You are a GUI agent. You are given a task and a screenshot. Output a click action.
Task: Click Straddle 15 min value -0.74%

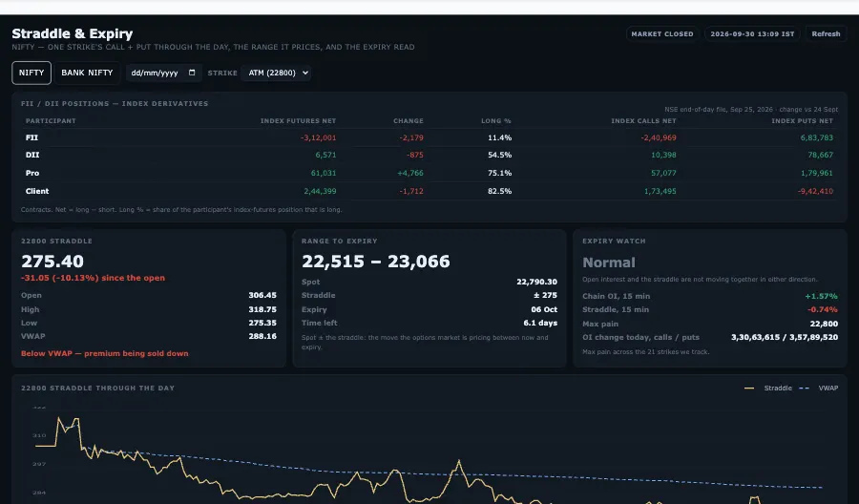pos(823,309)
